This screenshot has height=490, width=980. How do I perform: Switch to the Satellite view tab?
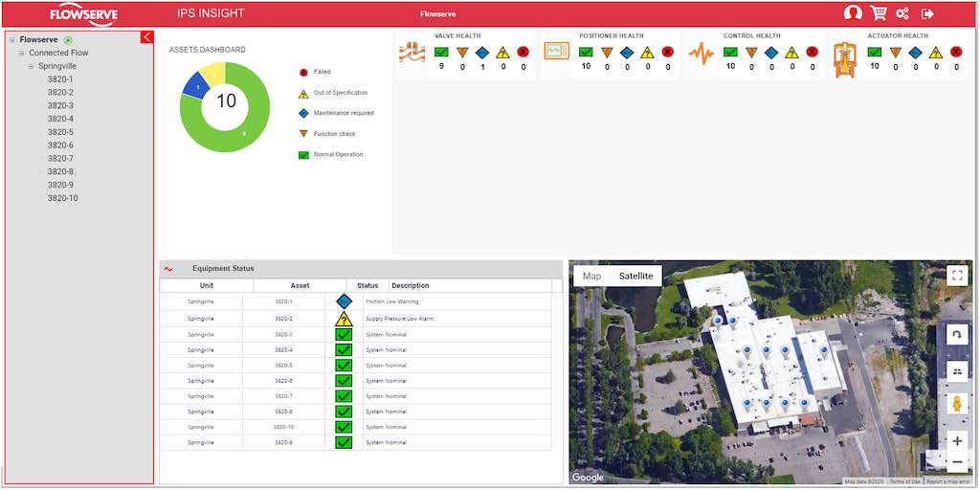pyautogui.click(x=636, y=276)
